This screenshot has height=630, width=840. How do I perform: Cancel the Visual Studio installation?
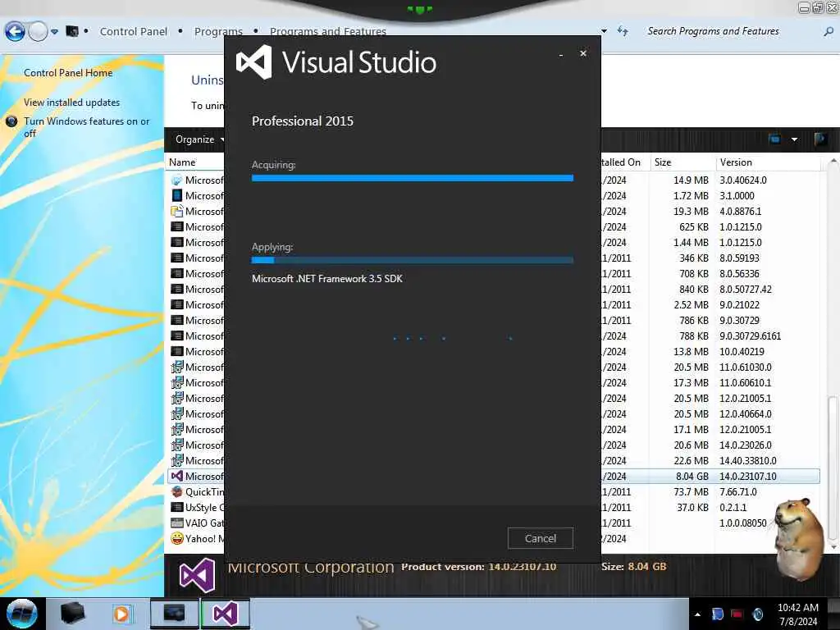pos(540,538)
